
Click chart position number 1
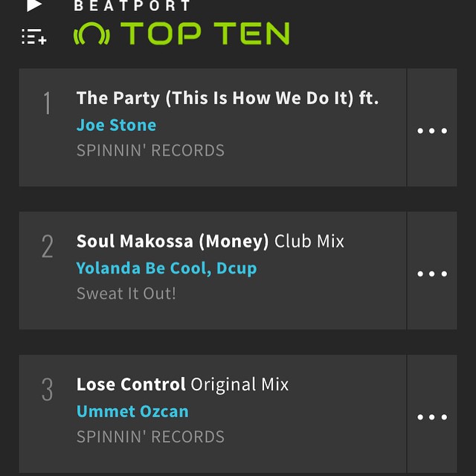48,104
